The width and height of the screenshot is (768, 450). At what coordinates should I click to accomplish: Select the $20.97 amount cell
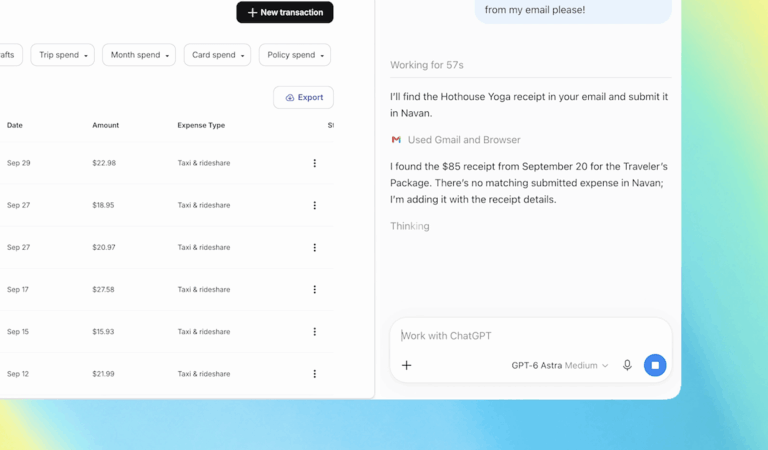pos(104,247)
